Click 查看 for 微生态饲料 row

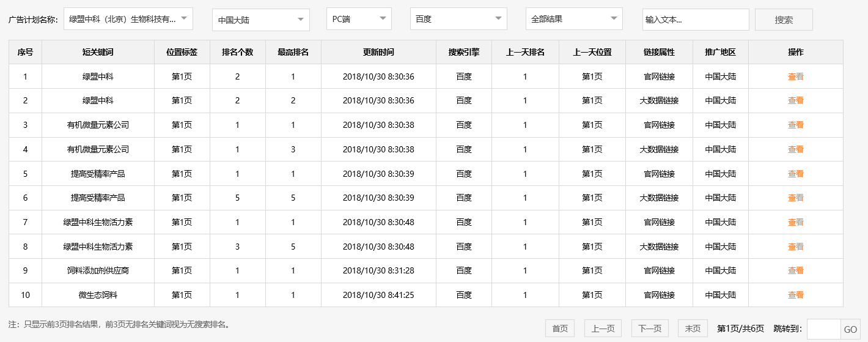pyautogui.click(x=795, y=295)
